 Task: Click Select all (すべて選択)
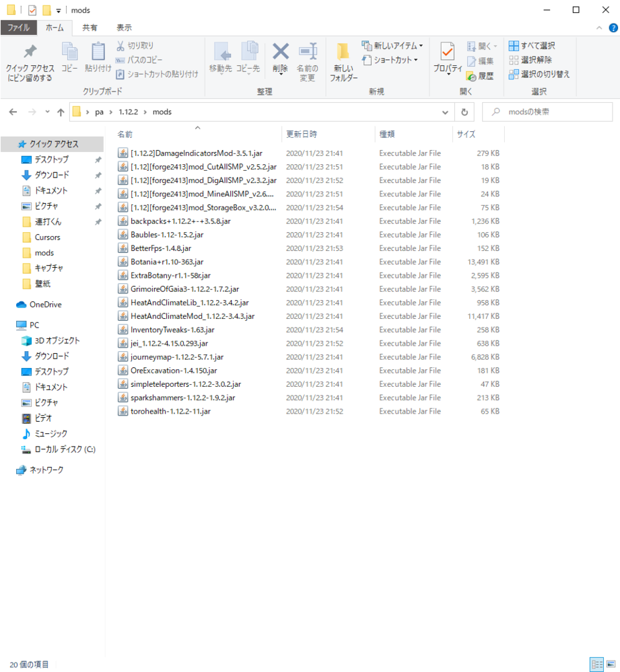click(x=532, y=46)
